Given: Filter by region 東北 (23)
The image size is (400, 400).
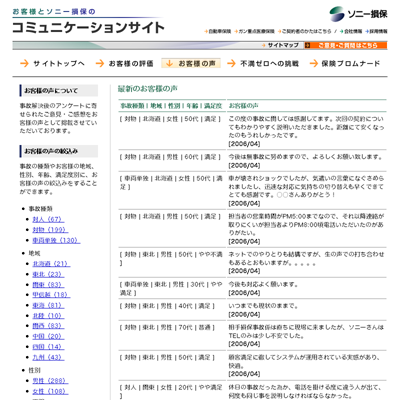Looking at the screenshot, I should point(48,274).
